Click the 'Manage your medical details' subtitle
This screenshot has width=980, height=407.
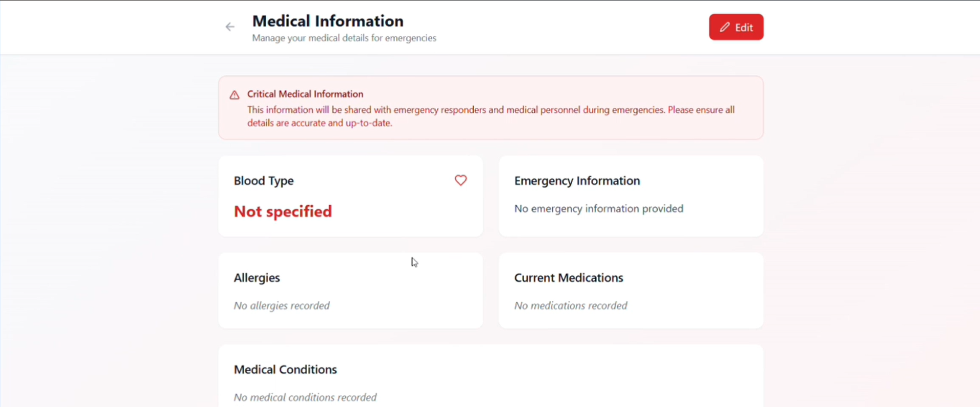(344, 38)
